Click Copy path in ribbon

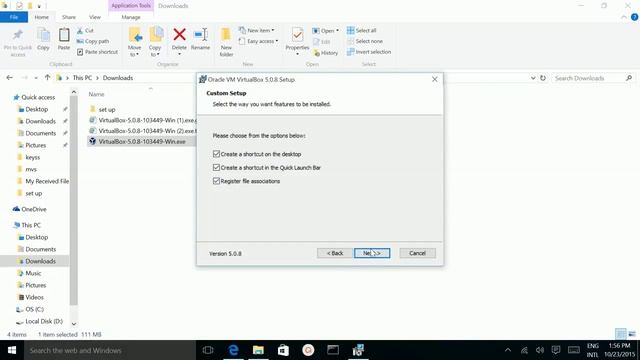[x=93, y=41]
